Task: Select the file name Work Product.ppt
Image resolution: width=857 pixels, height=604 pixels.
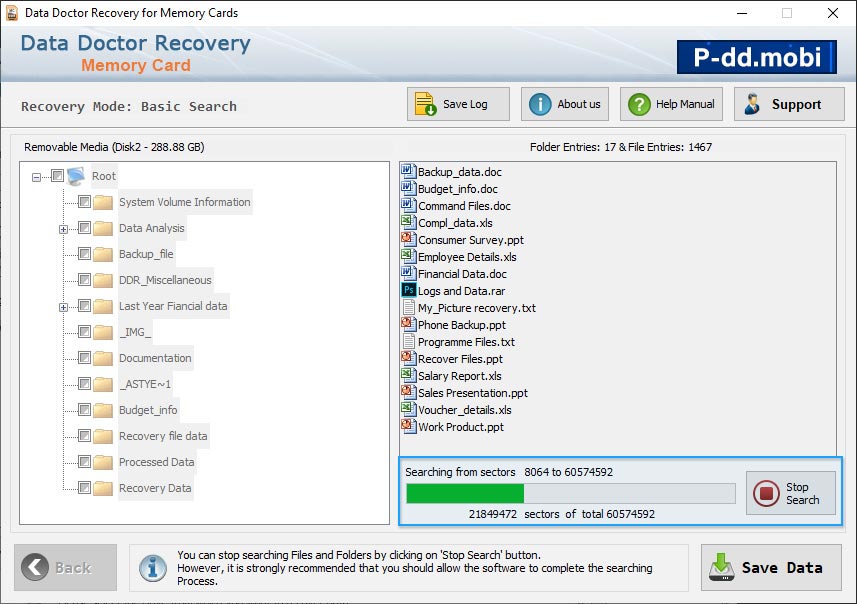Action: tap(461, 427)
